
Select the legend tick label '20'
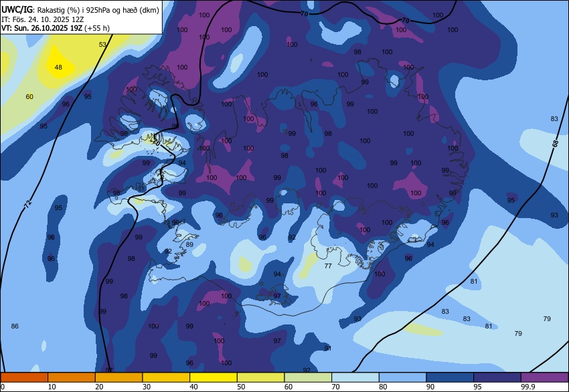click(99, 387)
